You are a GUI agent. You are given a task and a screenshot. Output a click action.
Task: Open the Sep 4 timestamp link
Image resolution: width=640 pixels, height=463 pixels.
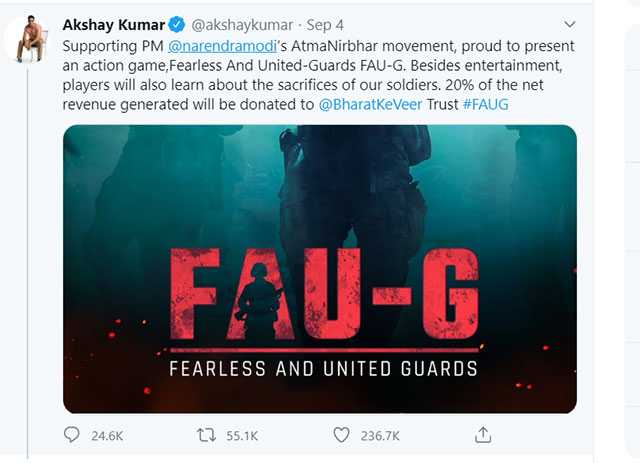tap(325, 25)
